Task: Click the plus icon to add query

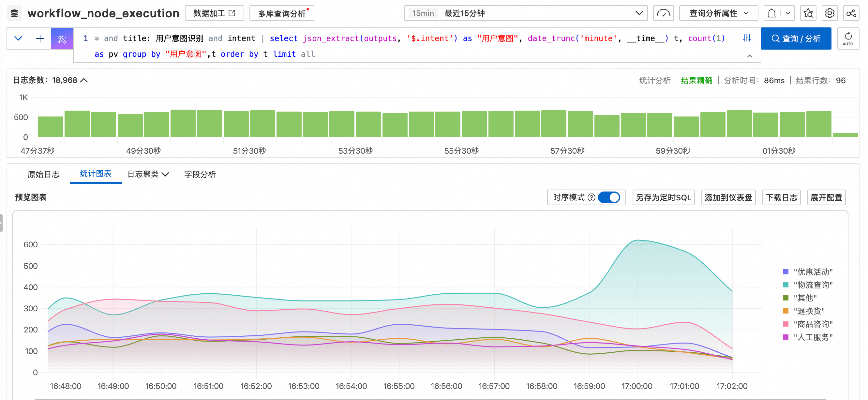Action: 40,39
